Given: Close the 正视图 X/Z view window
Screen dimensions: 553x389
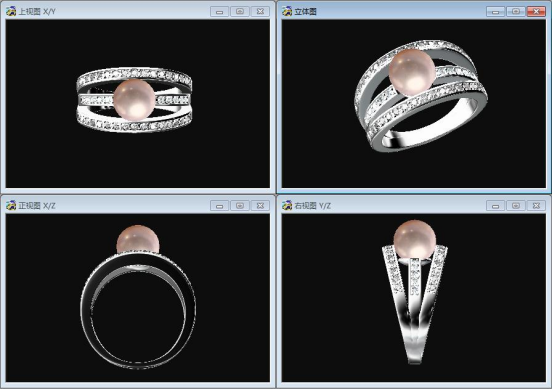Looking at the screenshot, I should click(x=260, y=206).
